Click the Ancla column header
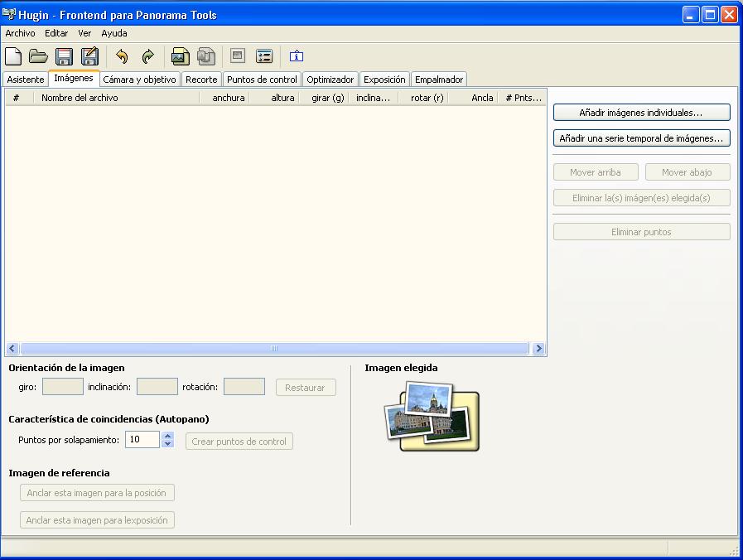 tap(473, 98)
